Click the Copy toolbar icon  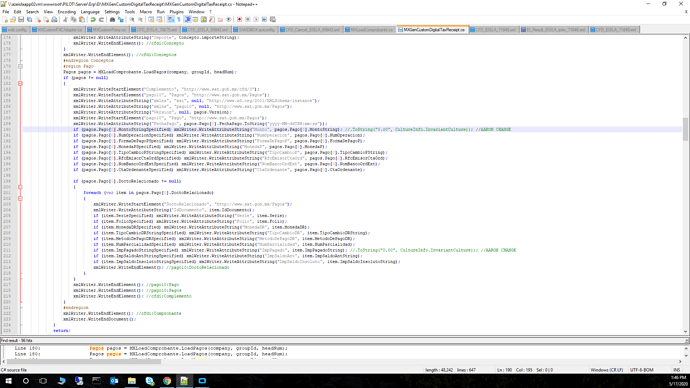click(73, 19)
